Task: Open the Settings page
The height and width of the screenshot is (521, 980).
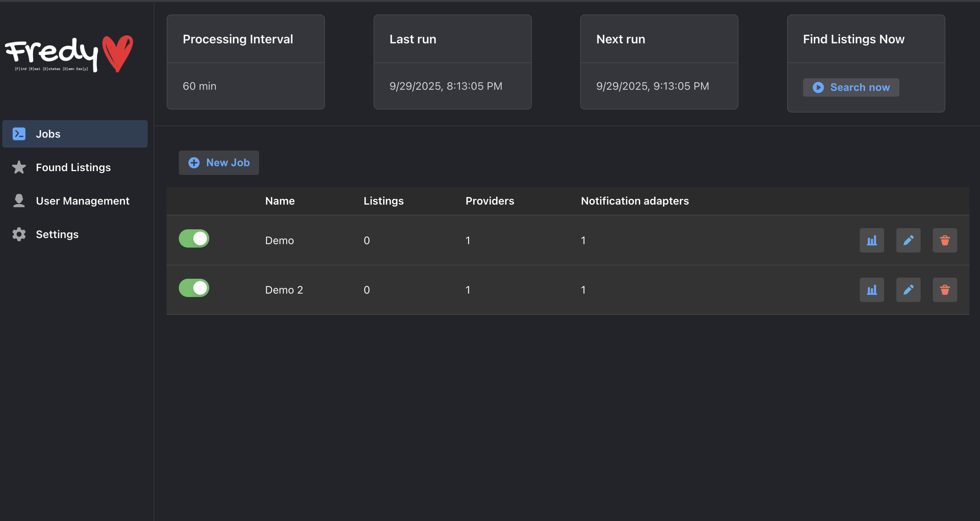Action: 75,234
